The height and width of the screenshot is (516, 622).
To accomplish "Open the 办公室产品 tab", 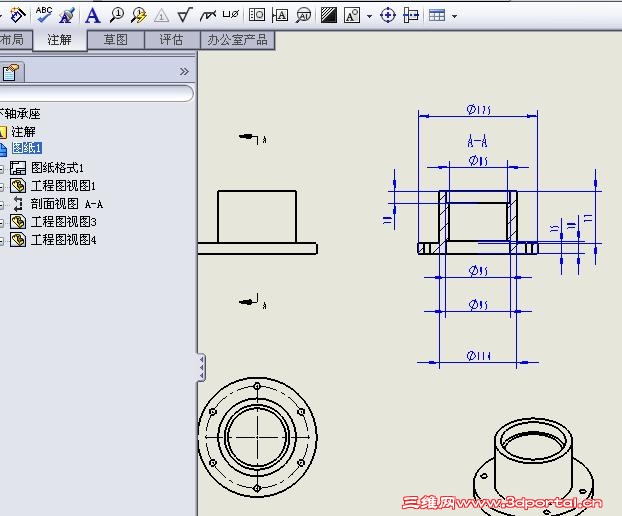I will tap(237, 40).
